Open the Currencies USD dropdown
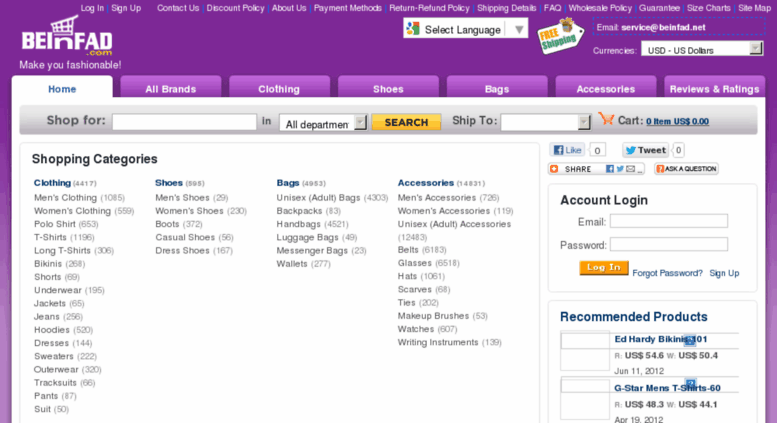Image resolution: width=777 pixels, height=423 pixels. 702,50
